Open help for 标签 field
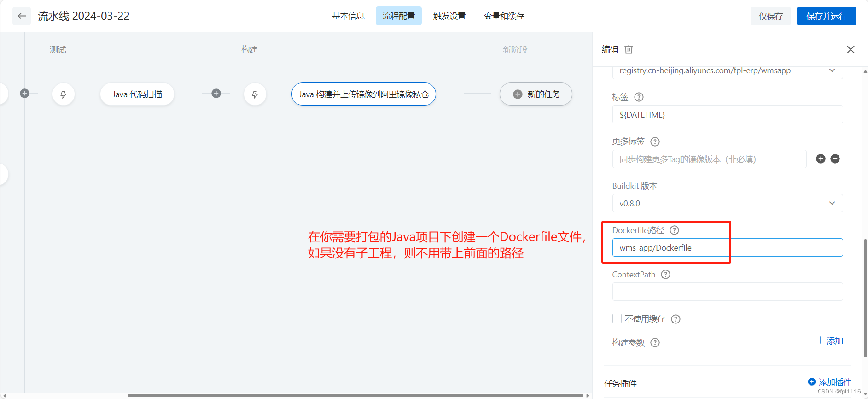This screenshot has height=399, width=868. click(x=639, y=97)
